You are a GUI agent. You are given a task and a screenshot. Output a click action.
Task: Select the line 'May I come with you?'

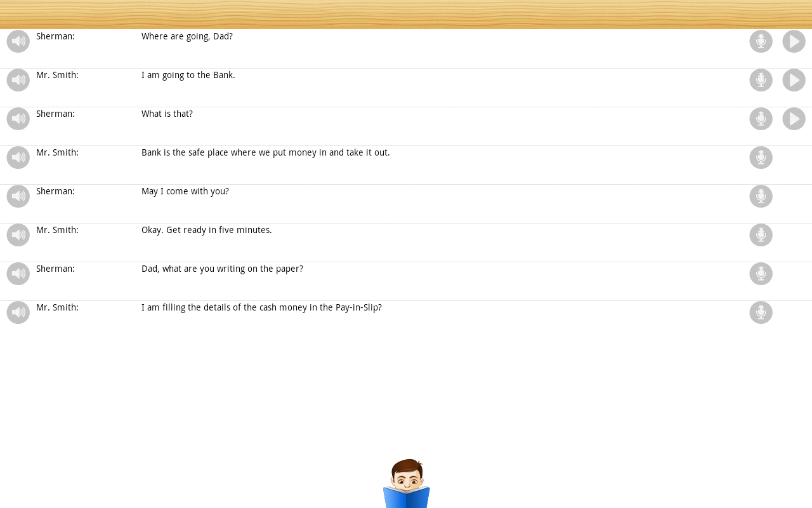(185, 192)
